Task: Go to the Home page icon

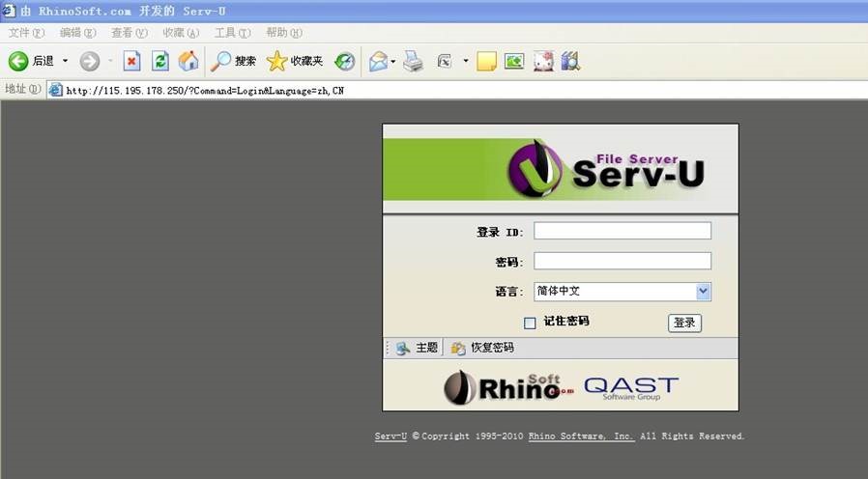Action: coord(188,61)
